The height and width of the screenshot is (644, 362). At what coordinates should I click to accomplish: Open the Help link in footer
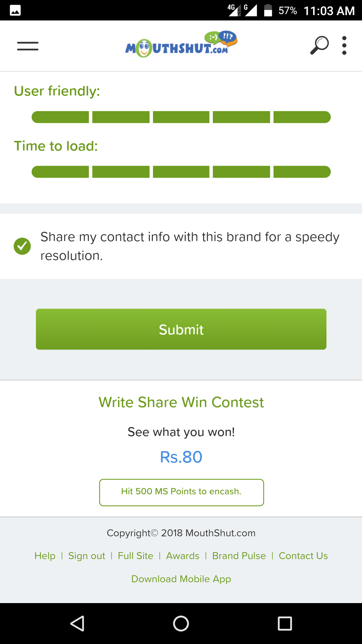click(x=45, y=556)
